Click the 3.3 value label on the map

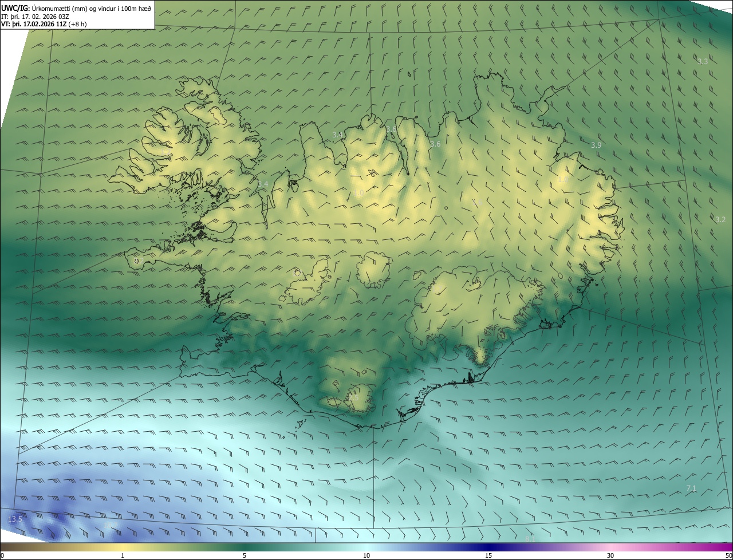[x=703, y=61]
